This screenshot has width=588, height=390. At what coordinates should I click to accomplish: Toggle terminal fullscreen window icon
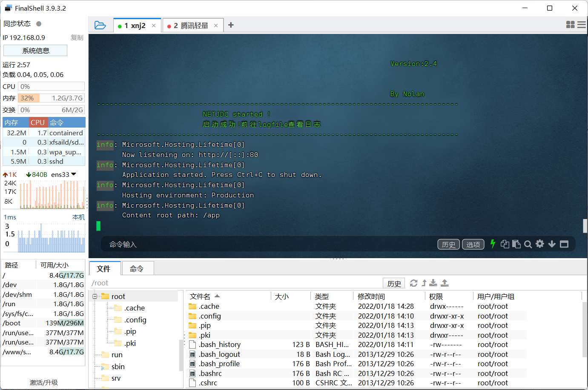pyautogui.click(x=564, y=244)
